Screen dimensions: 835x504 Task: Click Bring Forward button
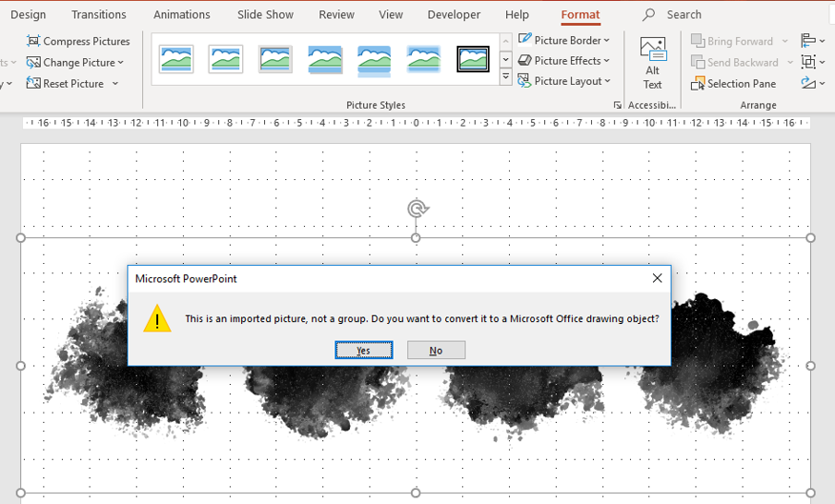click(x=732, y=41)
